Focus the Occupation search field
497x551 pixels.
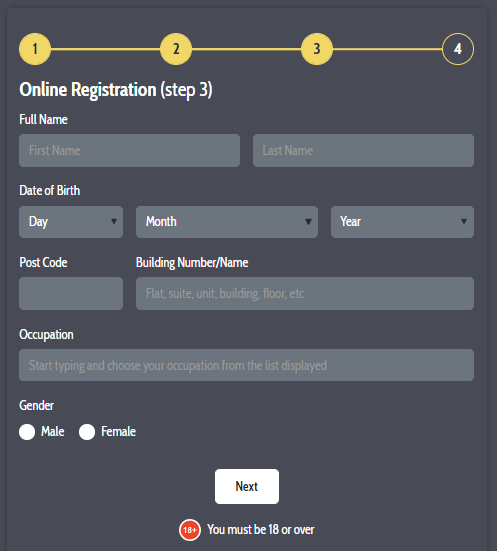tap(246, 365)
